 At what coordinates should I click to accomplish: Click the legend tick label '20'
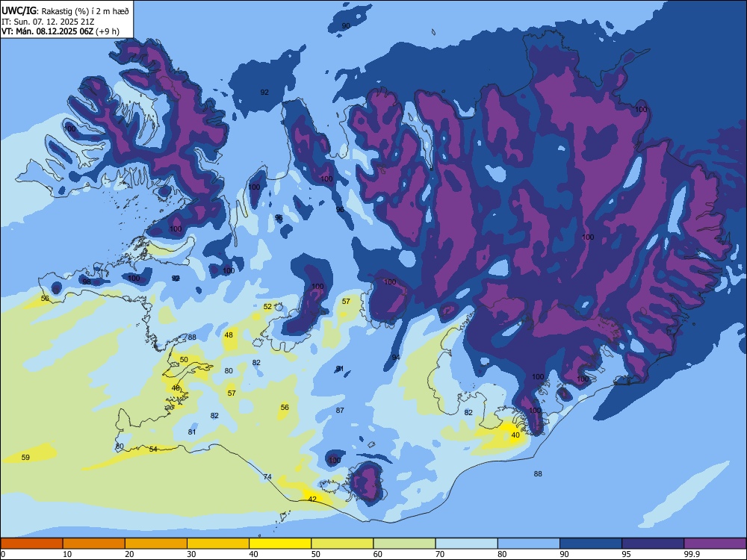tap(129, 554)
